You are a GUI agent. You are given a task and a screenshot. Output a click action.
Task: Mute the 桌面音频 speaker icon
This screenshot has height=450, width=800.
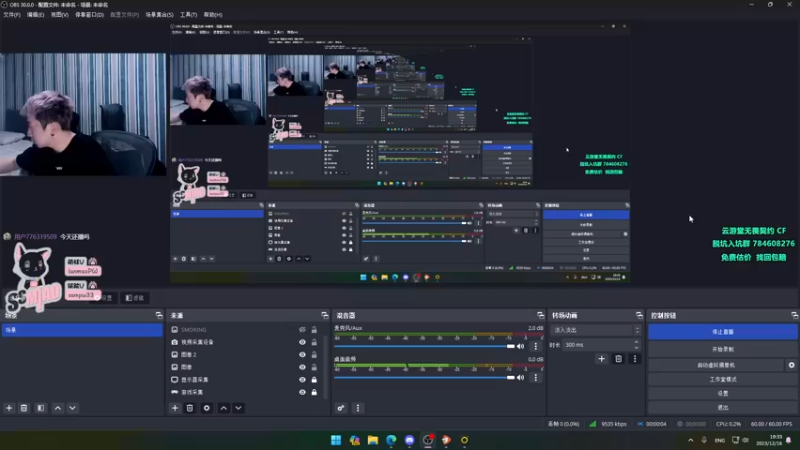[520, 378]
